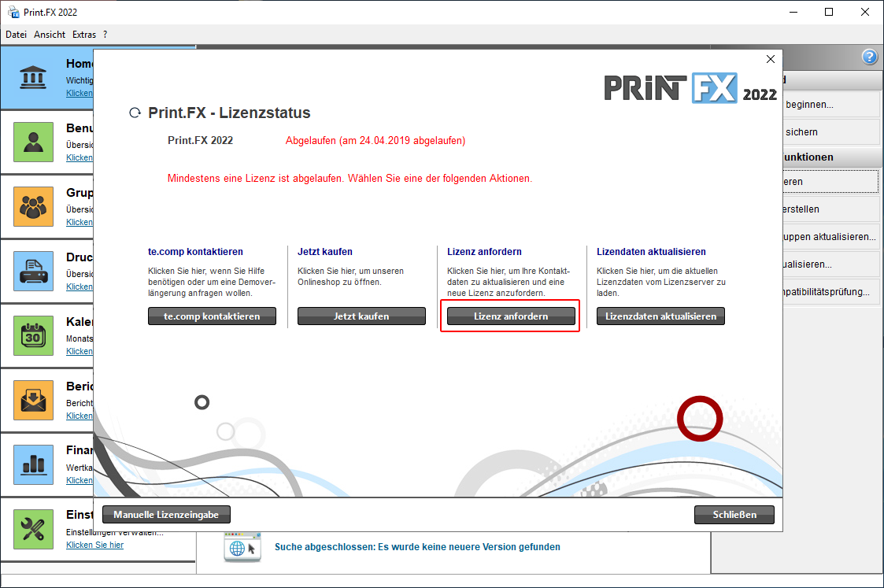The width and height of the screenshot is (884, 588).
Task: Select the green user icon in the sidebar
Action: point(33,142)
